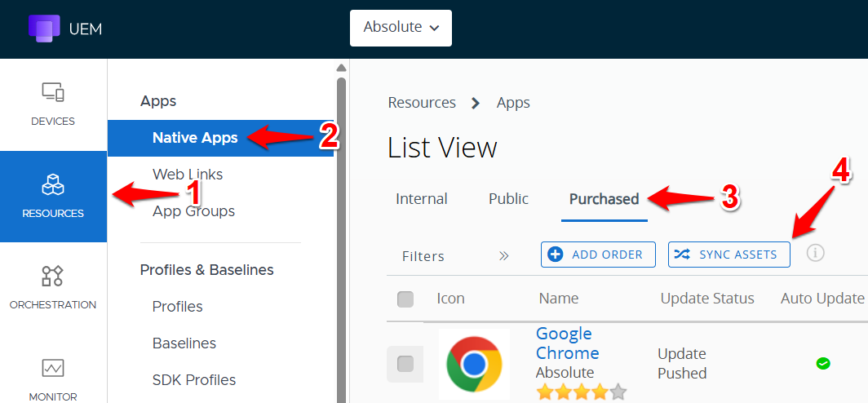Click the Profiles & Baselines heading
The image size is (868, 403).
pos(206,269)
